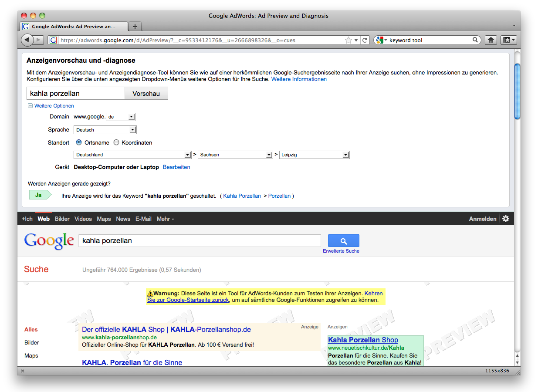The height and width of the screenshot is (392, 538).
Task: Bookmark this page with the star icon
Action: [349, 40]
